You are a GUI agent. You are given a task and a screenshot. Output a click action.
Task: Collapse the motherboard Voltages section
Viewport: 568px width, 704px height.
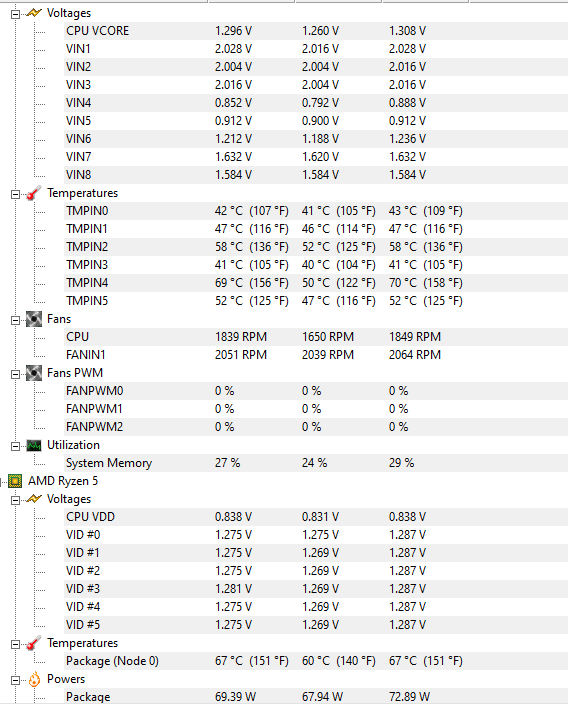click(x=15, y=14)
